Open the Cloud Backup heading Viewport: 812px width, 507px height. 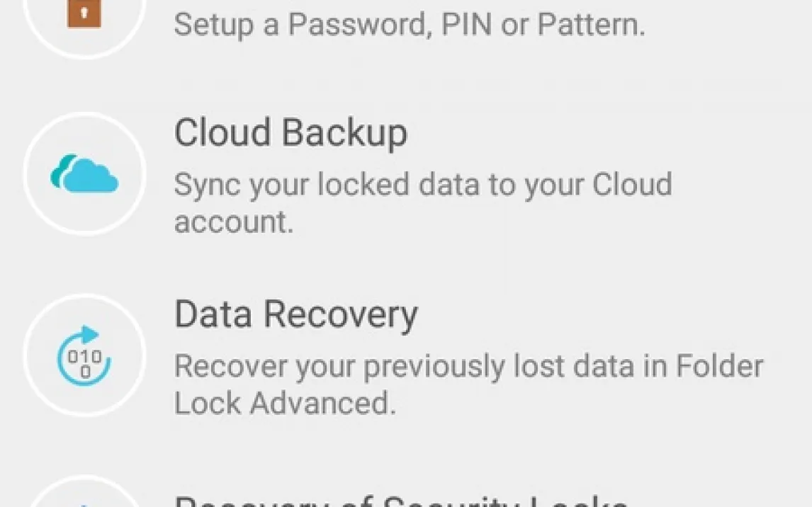pos(291,133)
